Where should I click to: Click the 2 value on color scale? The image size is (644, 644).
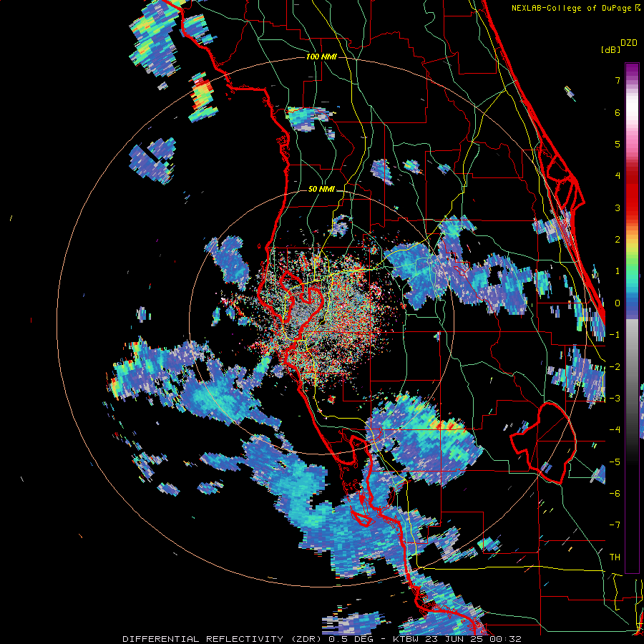pyautogui.click(x=618, y=240)
